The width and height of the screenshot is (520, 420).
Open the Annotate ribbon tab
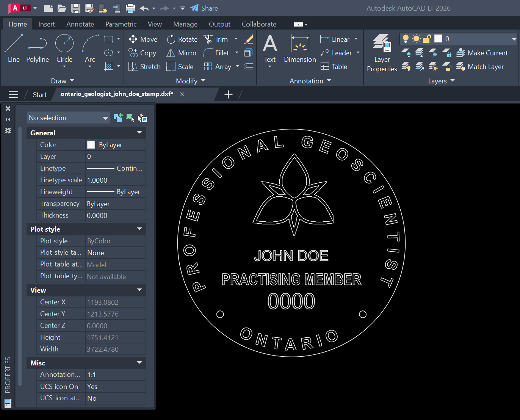(80, 24)
